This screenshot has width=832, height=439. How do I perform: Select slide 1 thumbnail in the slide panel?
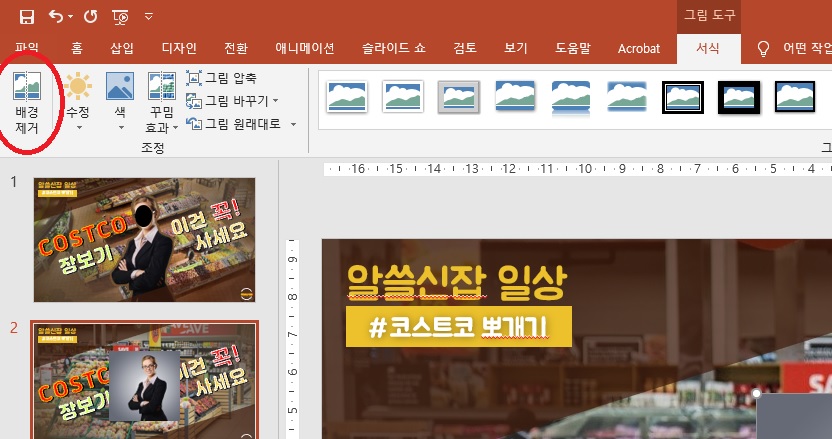coord(144,240)
